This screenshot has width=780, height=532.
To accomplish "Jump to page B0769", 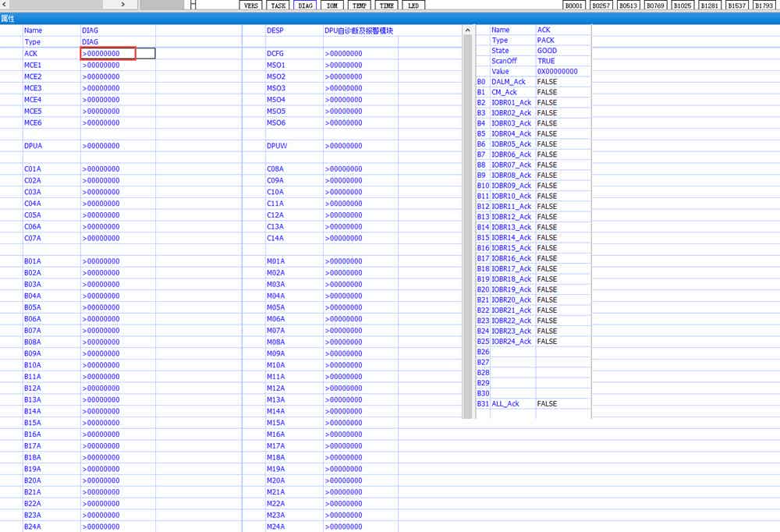I will [x=655, y=5].
